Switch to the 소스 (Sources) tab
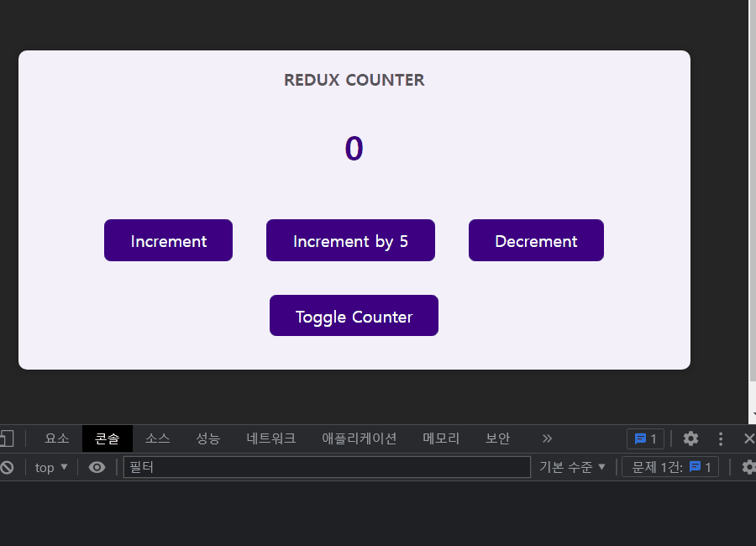The image size is (756, 546). pos(158,438)
